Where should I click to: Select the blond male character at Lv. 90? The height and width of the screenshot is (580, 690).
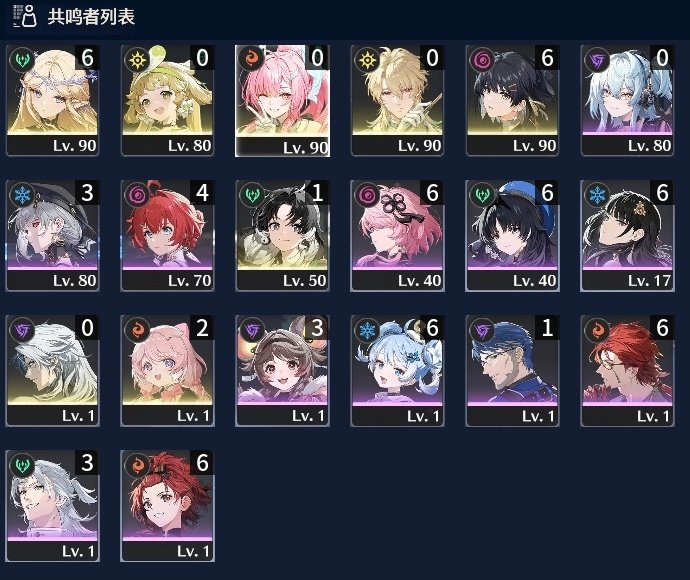(x=397, y=100)
